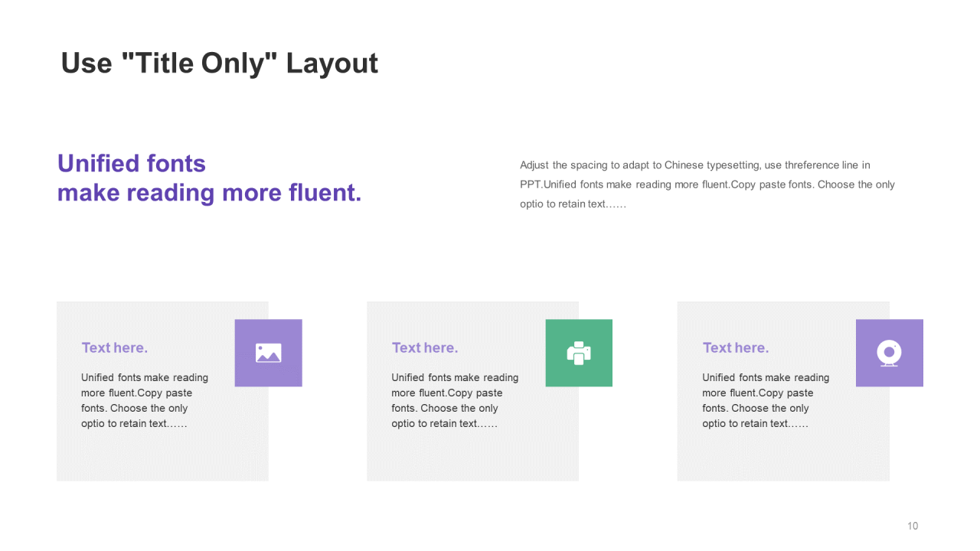Click empty lower area of middle gray card
Image resolution: width=980 pixels, height=551 pixels.
(x=472, y=458)
